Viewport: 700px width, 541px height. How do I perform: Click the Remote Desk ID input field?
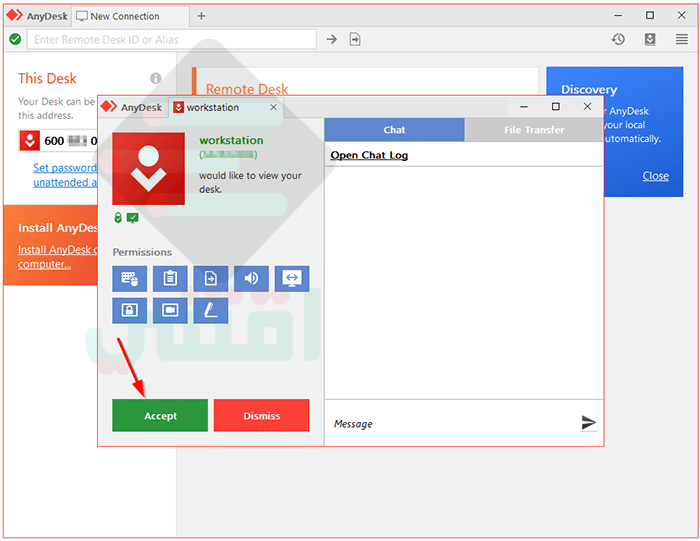click(172, 40)
